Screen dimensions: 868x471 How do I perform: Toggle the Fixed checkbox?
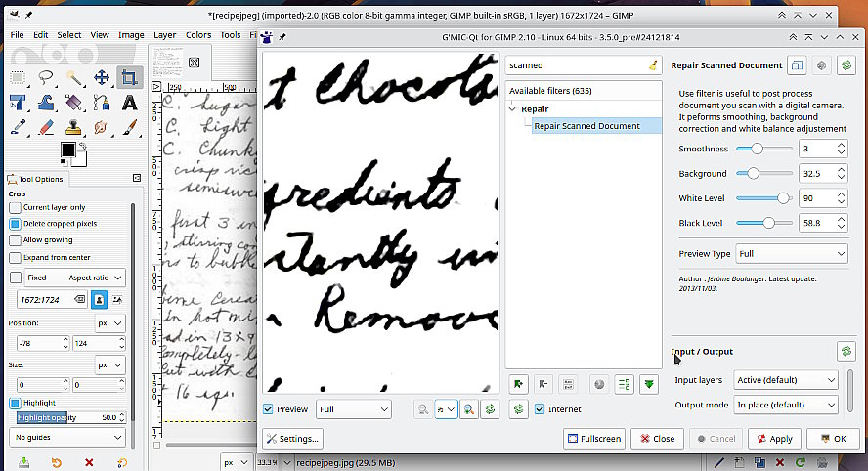coord(16,278)
